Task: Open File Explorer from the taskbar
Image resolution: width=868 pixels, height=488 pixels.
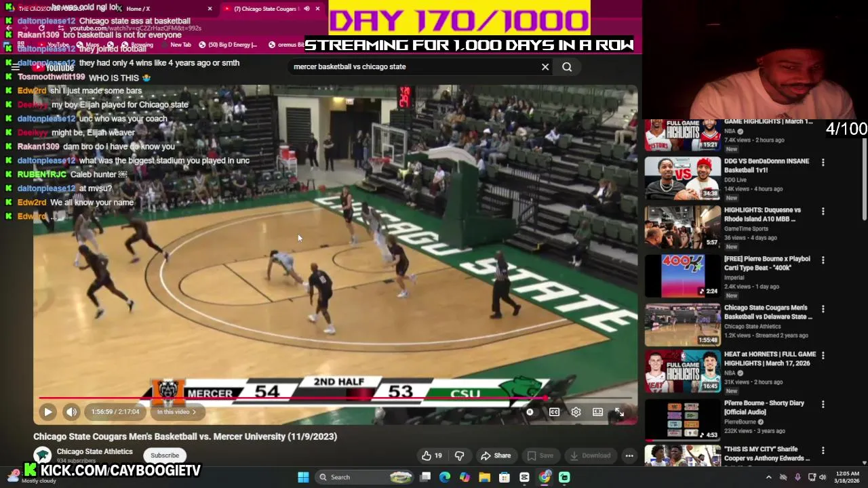Action: coord(484,477)
